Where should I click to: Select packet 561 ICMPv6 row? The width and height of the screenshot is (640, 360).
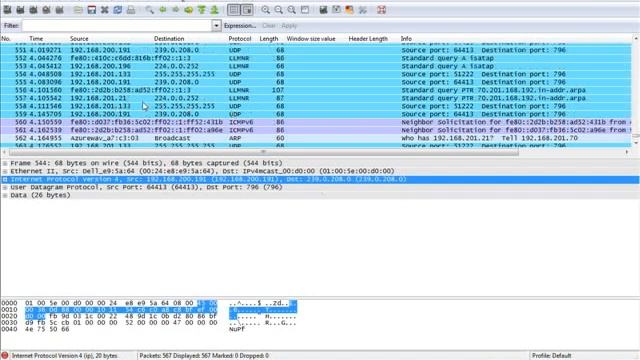coord(316,130)
